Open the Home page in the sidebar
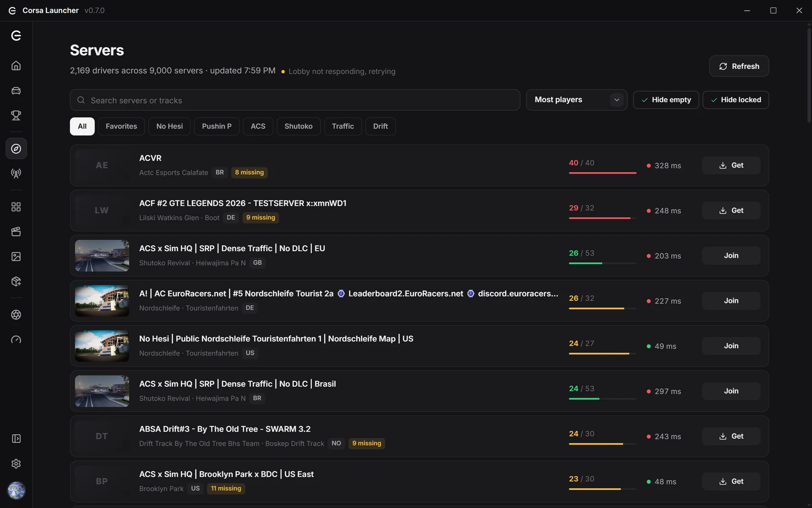The height and width of the screenshot is (508, 812). click(16, 66)
